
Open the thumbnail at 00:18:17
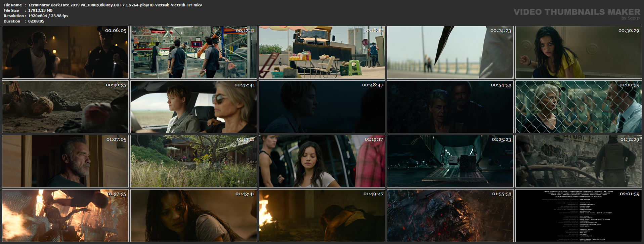coord(322,52)
